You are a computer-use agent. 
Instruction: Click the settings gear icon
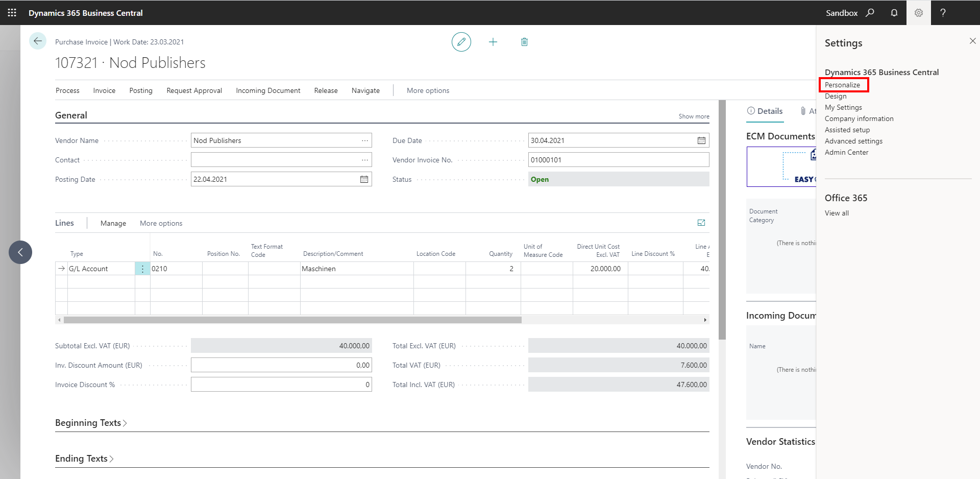(x=919, y=13)
